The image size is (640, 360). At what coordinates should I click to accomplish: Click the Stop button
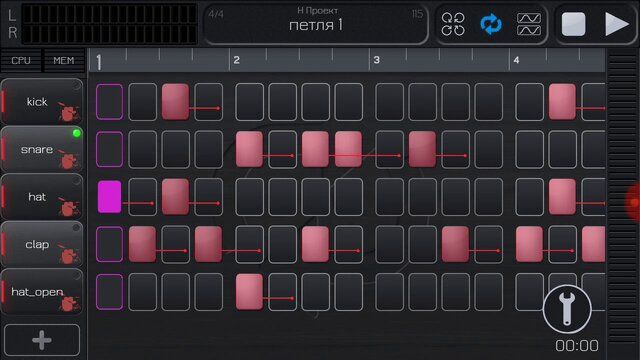click(573, 24)
